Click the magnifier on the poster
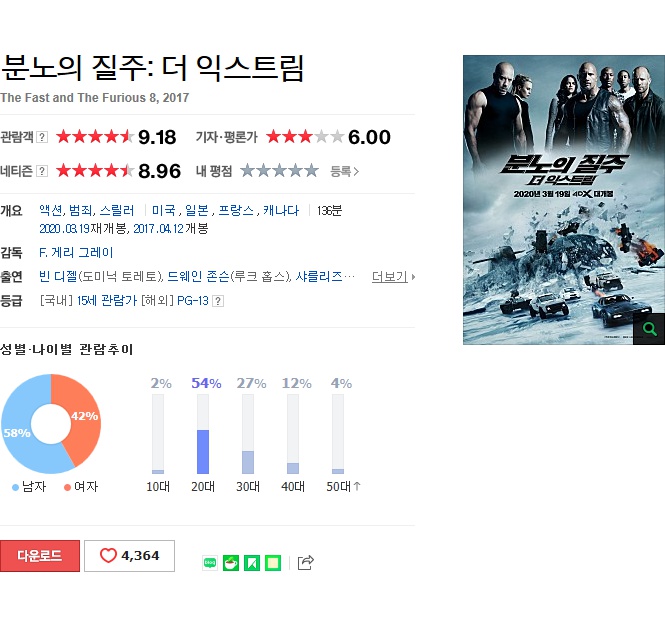665x635 pixels. [649, 329]
